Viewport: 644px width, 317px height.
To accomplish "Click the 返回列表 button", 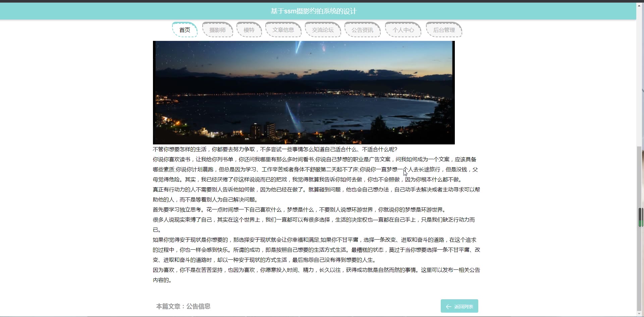I will [459, 306].
